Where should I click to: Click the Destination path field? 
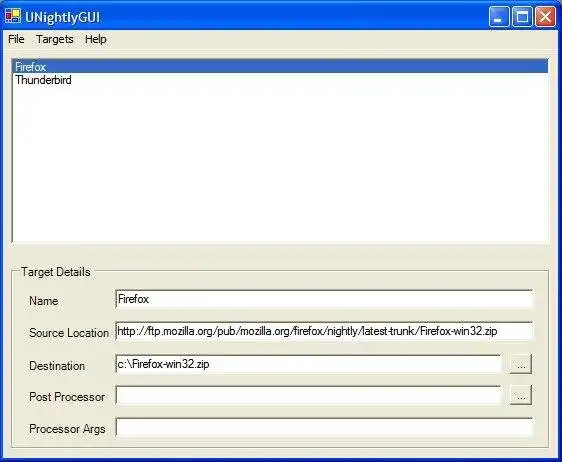click(308, 364)
